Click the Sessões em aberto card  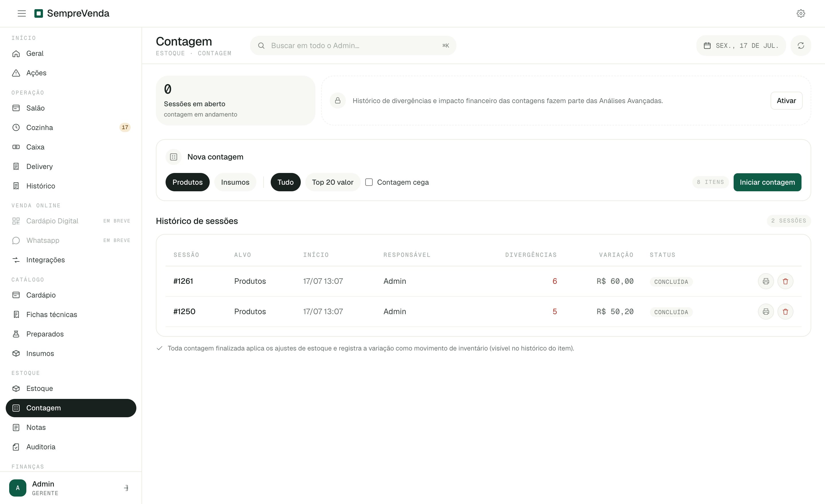coord(235,101)
